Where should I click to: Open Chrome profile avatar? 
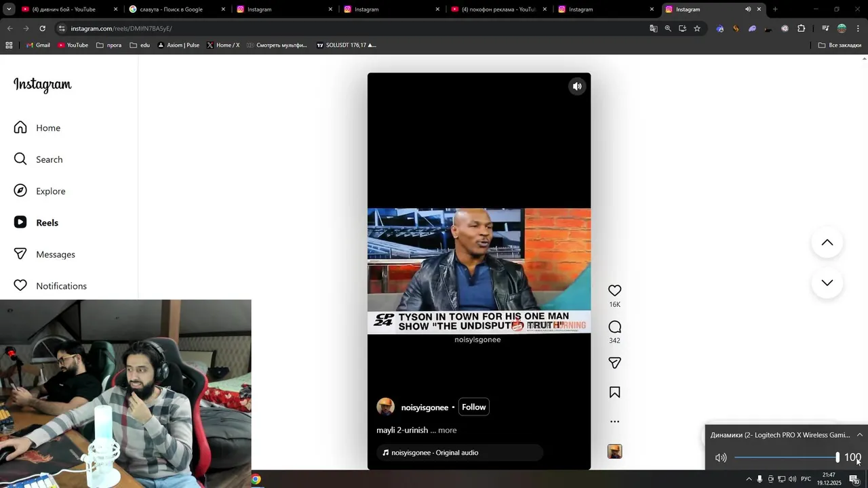pos(842,28)
